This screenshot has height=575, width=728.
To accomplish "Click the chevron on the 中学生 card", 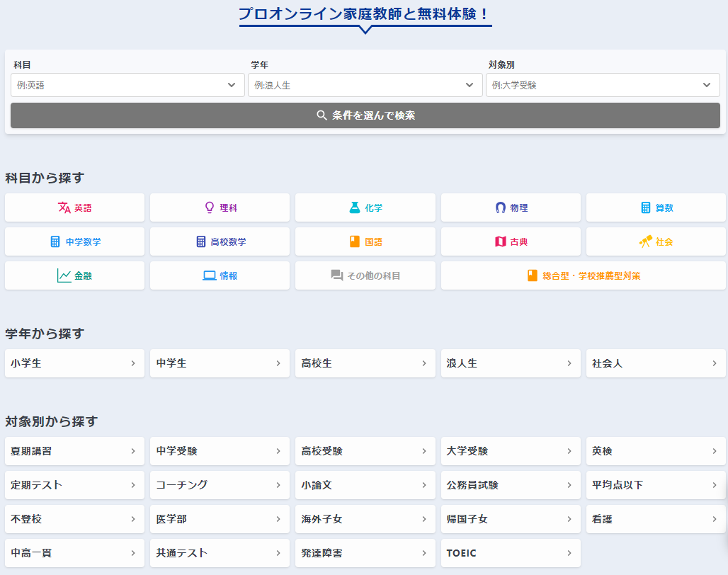I will click(x=278, y=363).
